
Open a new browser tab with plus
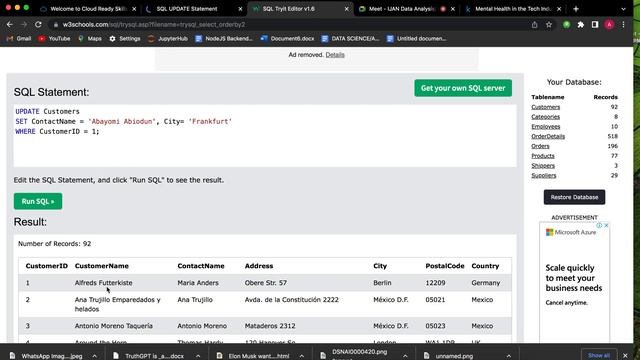[576, 9]
